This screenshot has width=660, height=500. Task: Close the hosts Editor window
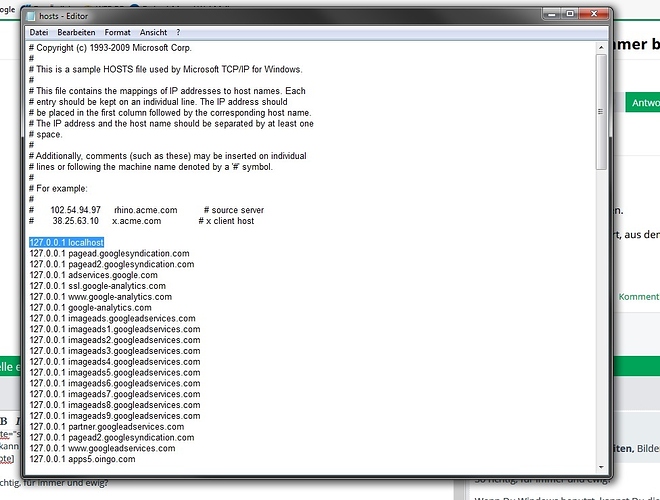click(x=594, y=14)
